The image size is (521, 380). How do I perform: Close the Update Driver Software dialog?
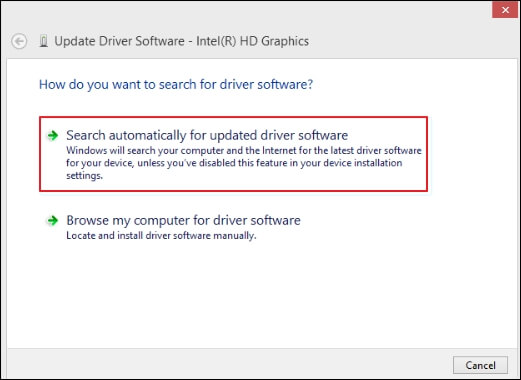[505, 10]
